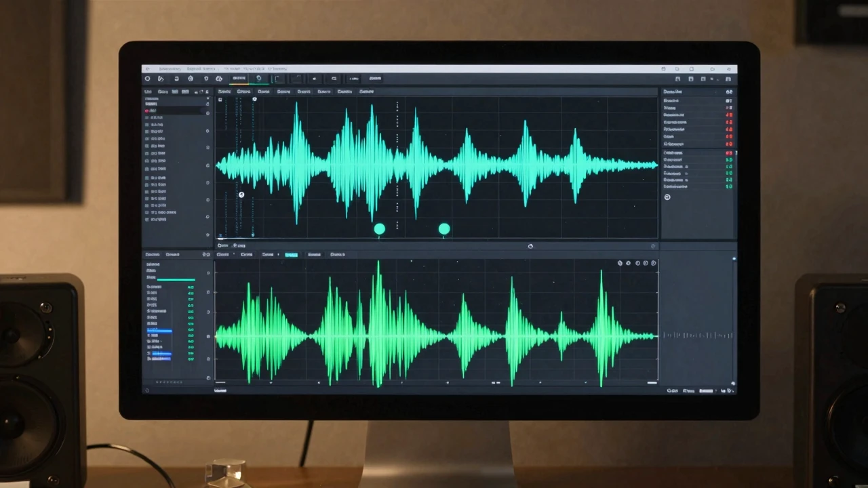Toggle the first red indicator in the right panel
Screen dimensions: 868x488
point(729,115)
